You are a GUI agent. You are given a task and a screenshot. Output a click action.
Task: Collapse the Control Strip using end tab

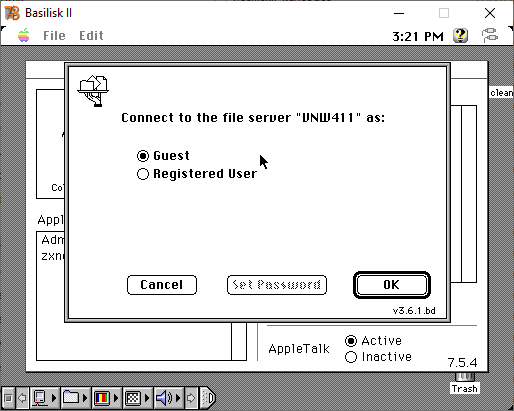(208, 398)
